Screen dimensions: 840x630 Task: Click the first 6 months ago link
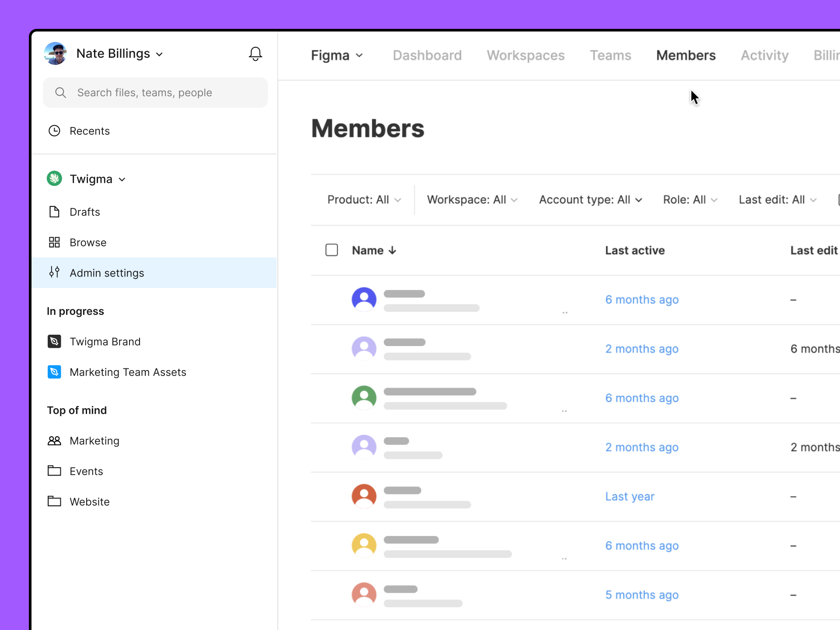coord(641,300)
